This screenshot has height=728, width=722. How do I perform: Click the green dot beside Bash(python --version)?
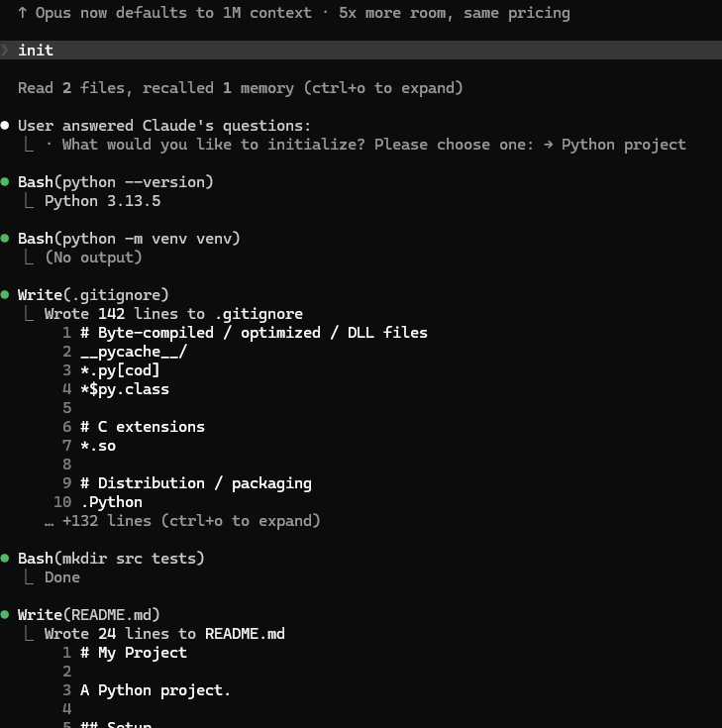tap(5, 182)
